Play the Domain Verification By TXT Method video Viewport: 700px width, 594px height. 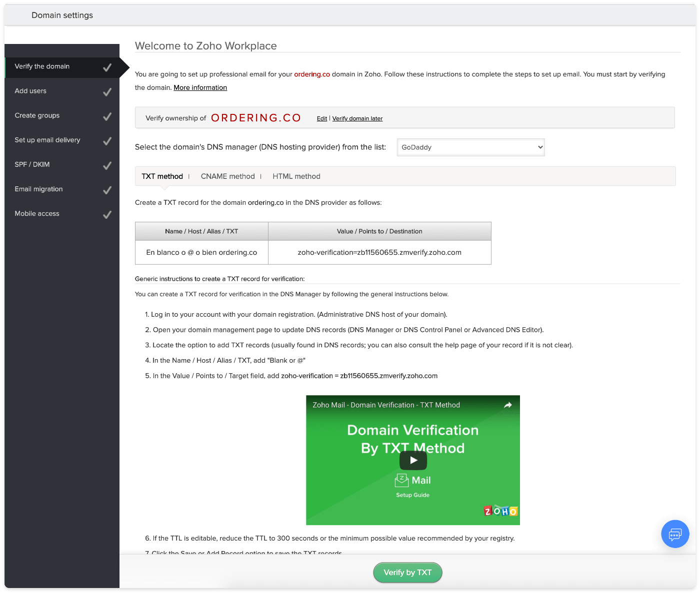[x=413, y=460]
